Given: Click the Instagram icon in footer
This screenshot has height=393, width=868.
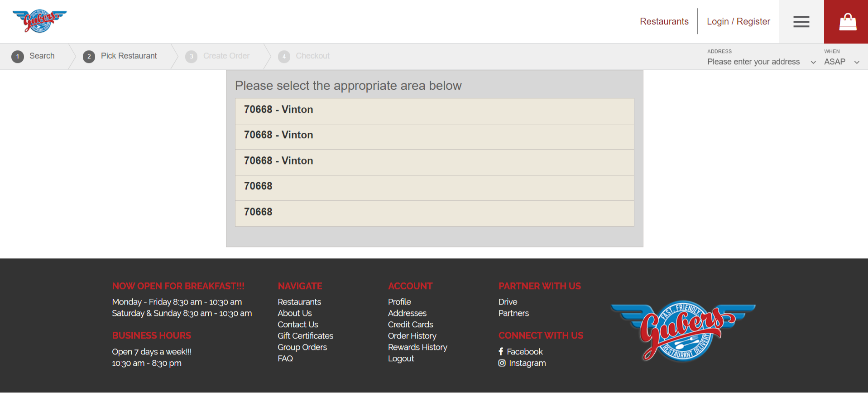Looking at the screenshot, I should pos(502,363).
